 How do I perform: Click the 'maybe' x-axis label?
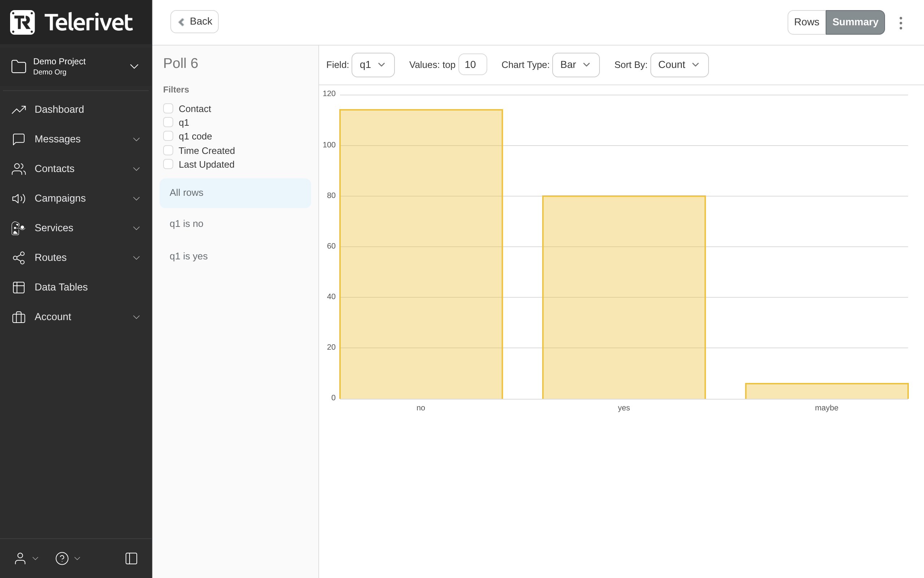pyautogui.click(x=826, y=408)
